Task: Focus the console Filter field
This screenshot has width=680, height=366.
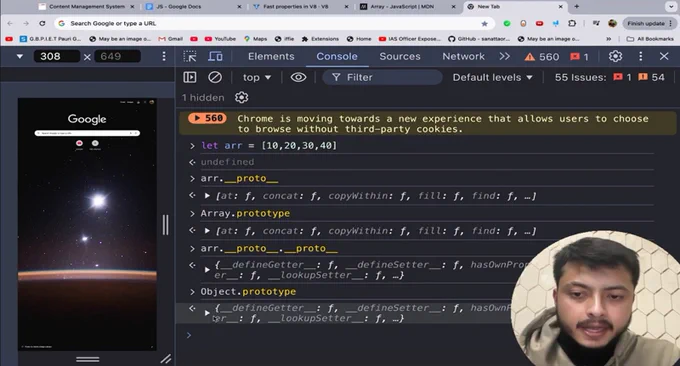Action: (x=382, y=77)
